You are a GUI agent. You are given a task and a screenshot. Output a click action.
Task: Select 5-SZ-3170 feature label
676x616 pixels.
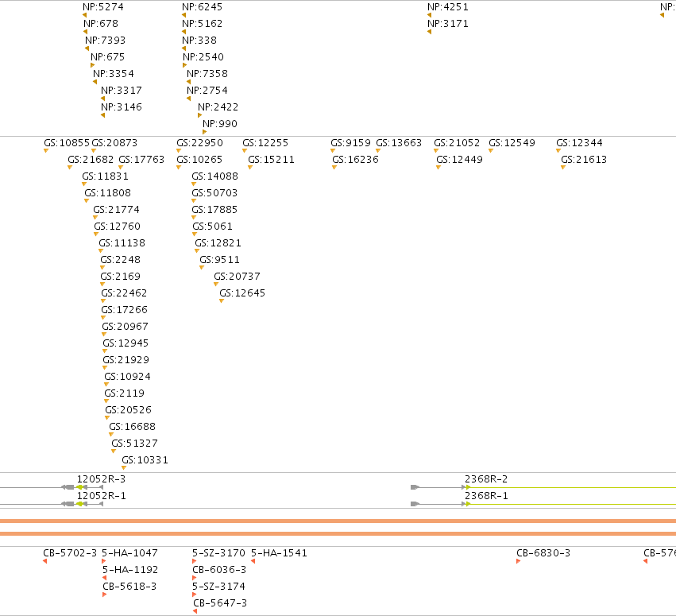pyautogui.click(x=218, y=553)
